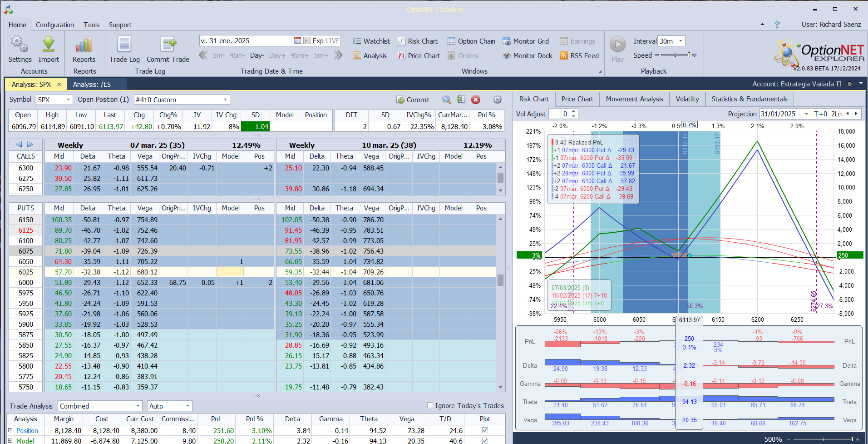The image size is (868, 444).
Task: Open the Home ribbon tab
Action: [17, 25]
